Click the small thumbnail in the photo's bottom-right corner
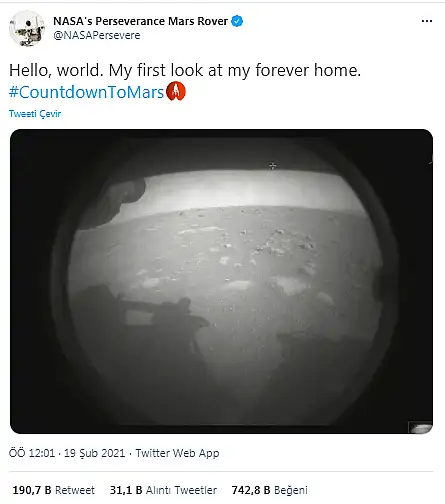445x504 pixels. (x=420, y=427)
